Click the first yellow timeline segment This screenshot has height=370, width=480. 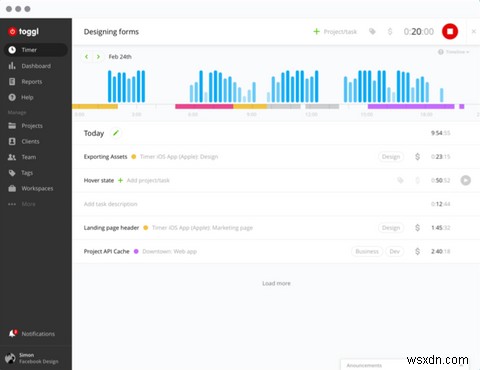(x=95, y=106)
